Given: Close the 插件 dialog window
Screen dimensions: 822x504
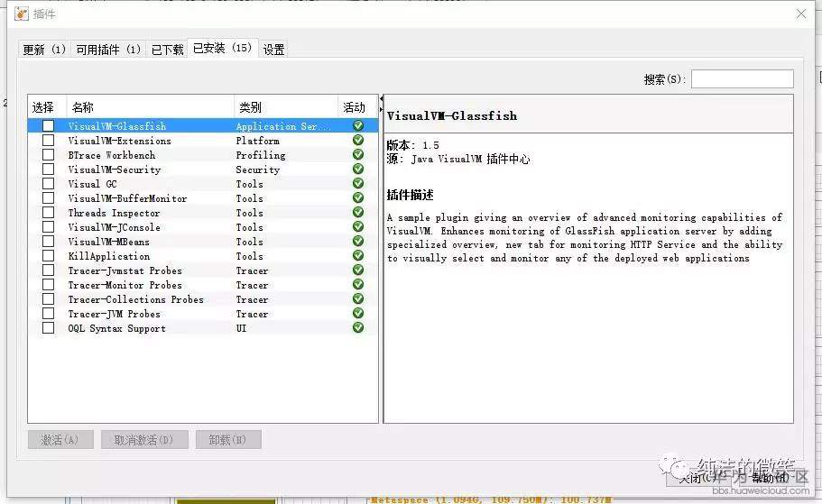Looking at the screenshot, I should pyautogui.click(x=801, y=14).
